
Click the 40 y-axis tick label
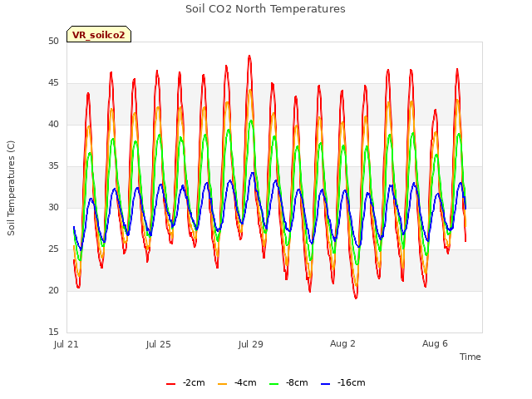(53, 124)
